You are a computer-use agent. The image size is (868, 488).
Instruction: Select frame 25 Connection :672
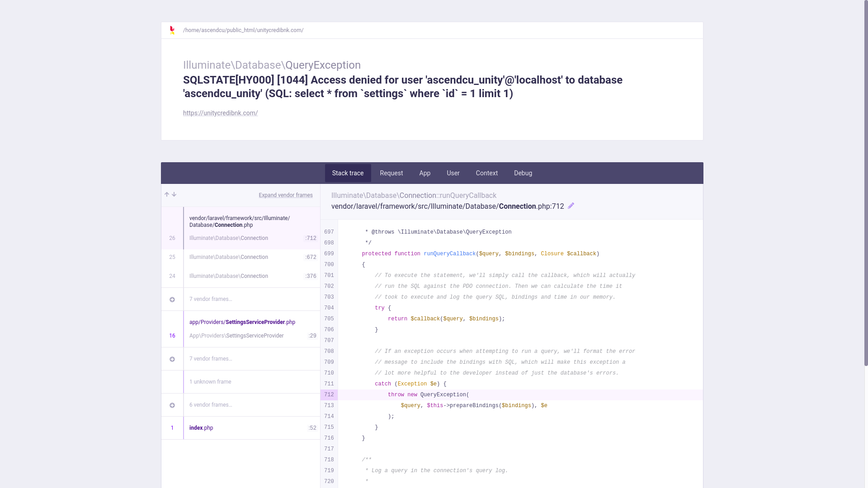(x=241, y=257)
